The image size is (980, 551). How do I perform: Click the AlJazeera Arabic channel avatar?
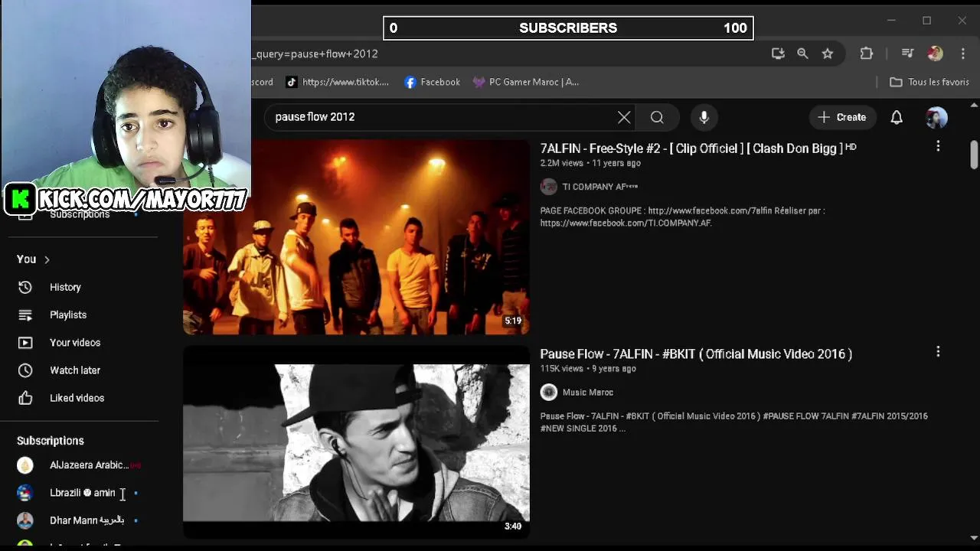click(x=25, y=465)
